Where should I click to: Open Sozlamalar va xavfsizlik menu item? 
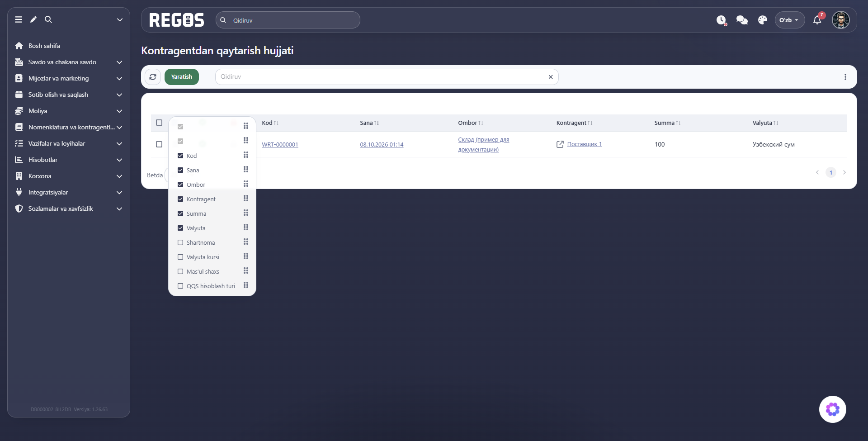click(x=69, y=209)
